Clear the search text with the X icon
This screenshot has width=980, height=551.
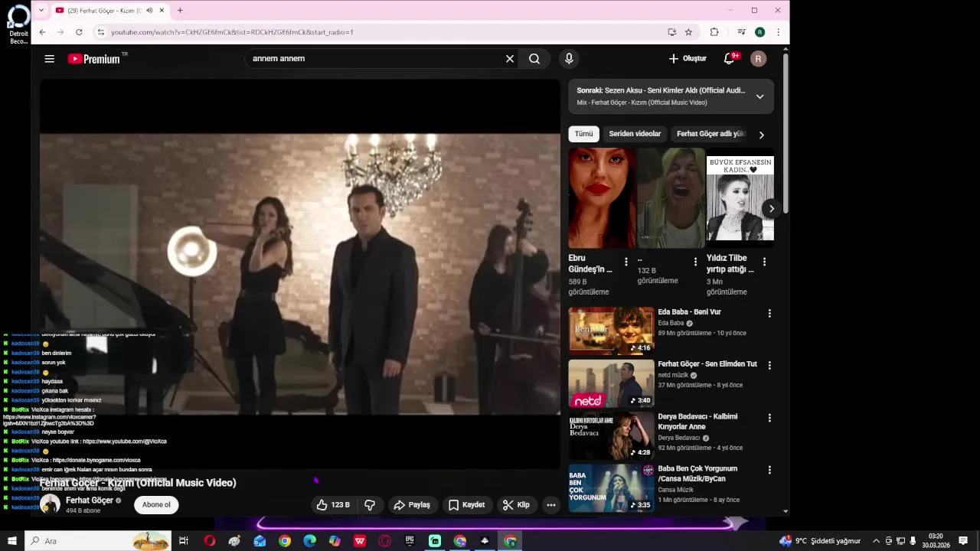(x=510, y=59)
